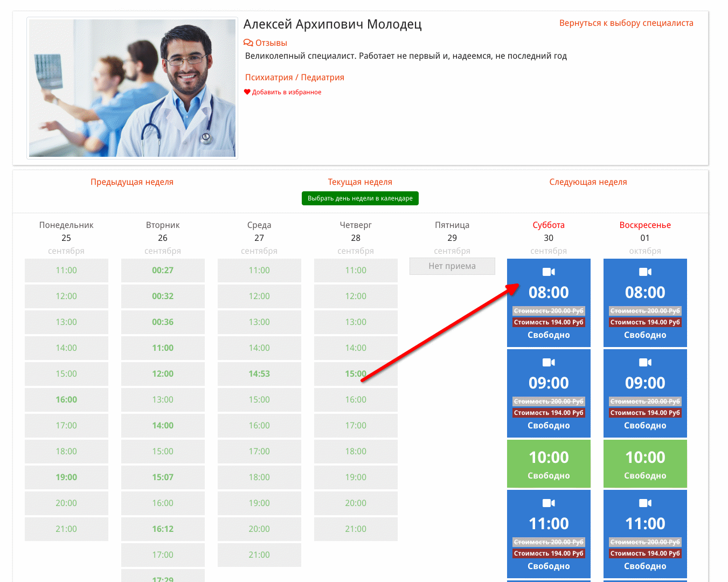Select Текущая неделя
Viewport: 728px width, 582px height.
360,182
